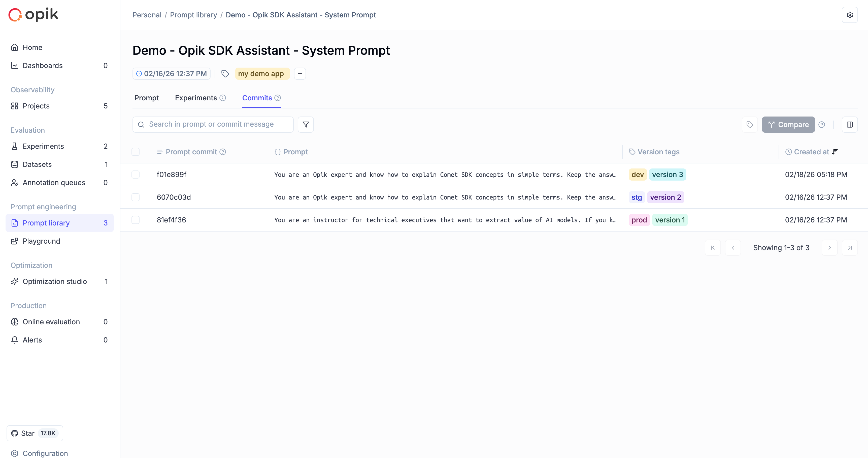Toggle the select-all header checkbox

coord(136,152)
